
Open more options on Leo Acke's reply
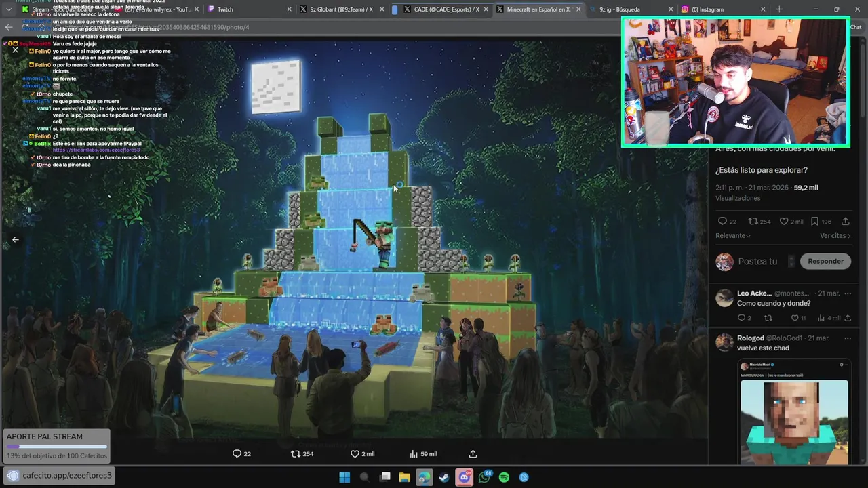(848, 293)
